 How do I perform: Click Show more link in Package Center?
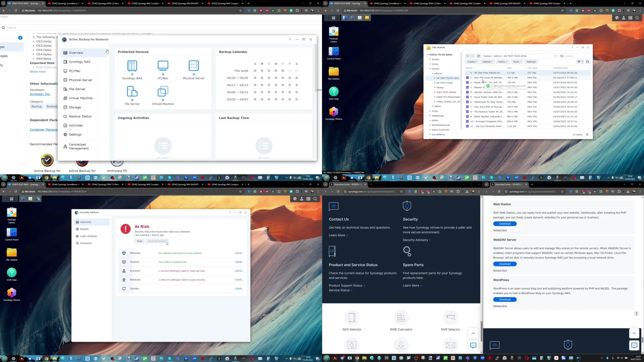(x=38, y=72)
